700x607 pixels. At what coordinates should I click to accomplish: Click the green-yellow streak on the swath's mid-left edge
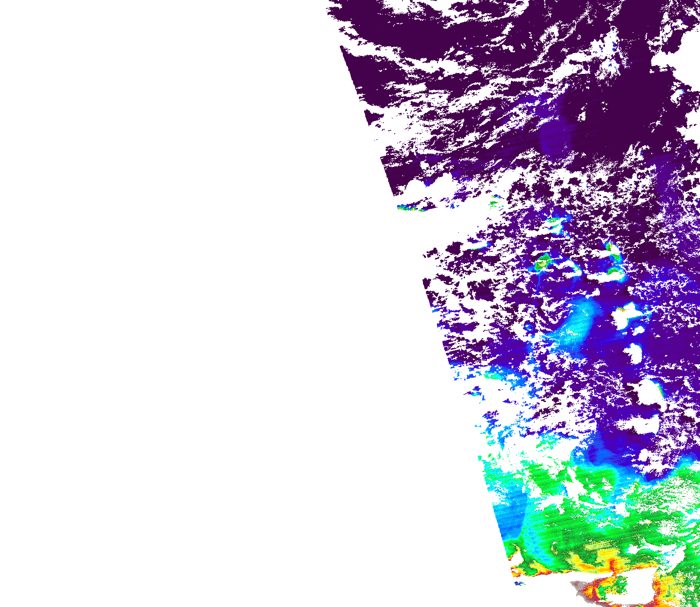pyautogui.click(x=409, y=208)
